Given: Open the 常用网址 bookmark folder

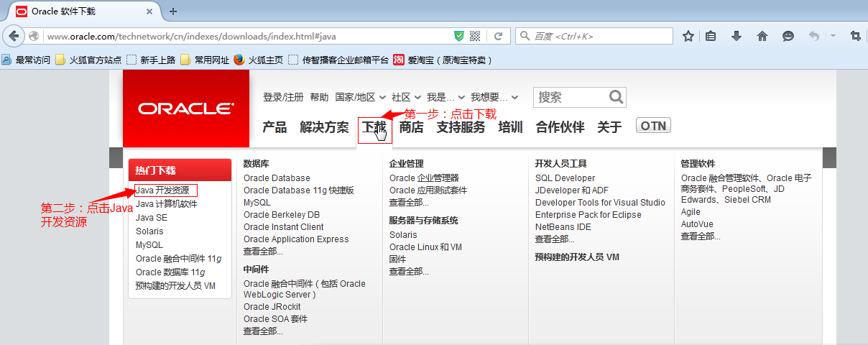Looking at the screenshot, I should 205,60.
